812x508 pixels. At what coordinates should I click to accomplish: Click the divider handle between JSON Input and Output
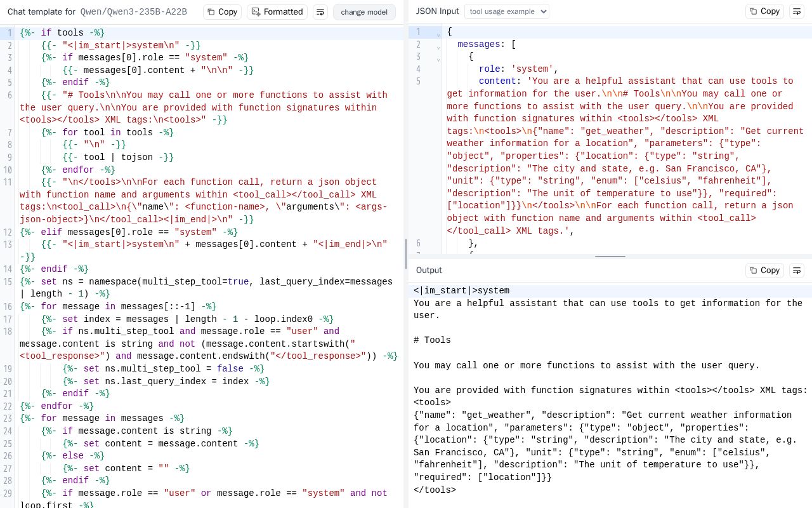(610, 257)
